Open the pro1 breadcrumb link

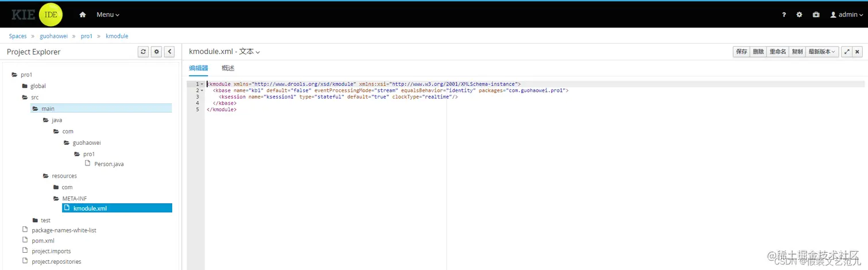click(87, 36)
